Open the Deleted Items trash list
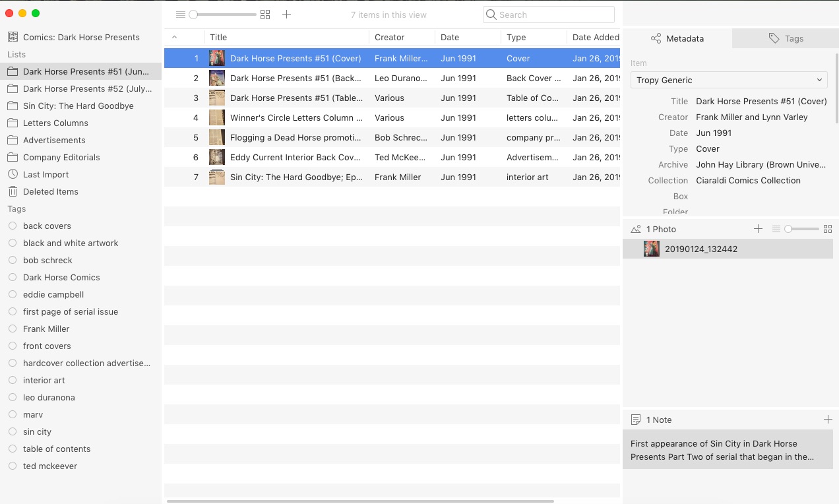Viewport: 839px width, 504px height. pyautogui.click(x=50, y=192)
